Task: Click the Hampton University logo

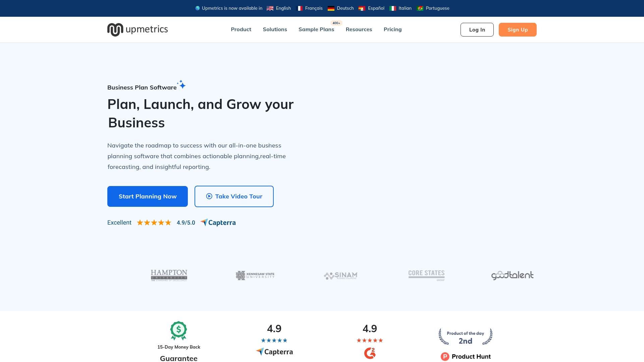Action: point(169,275)
